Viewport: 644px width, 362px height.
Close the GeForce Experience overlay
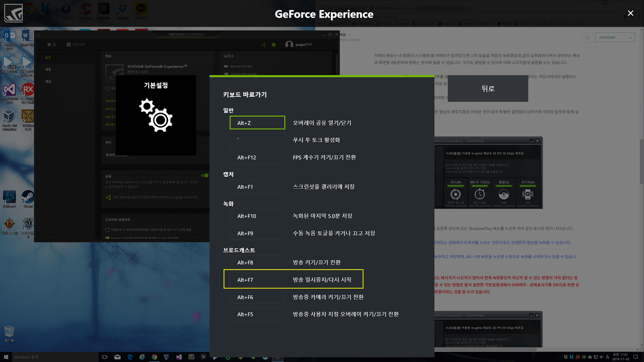tap(630, 13)
